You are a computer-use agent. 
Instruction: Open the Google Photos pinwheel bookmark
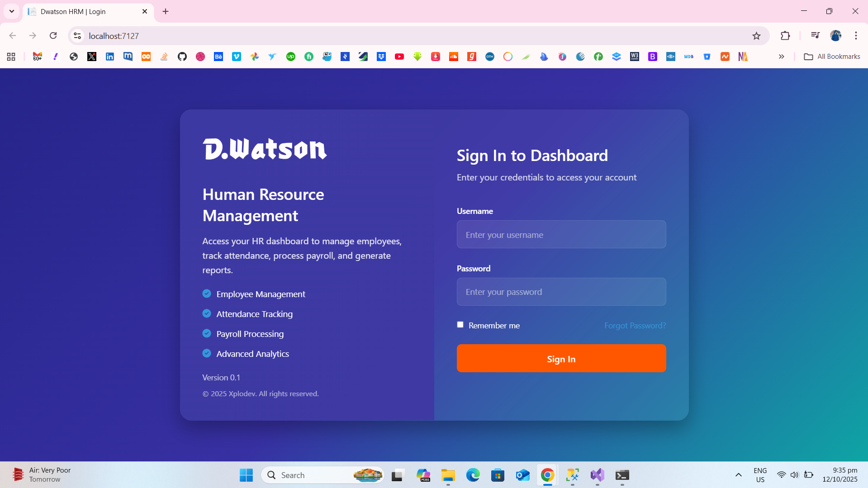click(x=255, y=57)
